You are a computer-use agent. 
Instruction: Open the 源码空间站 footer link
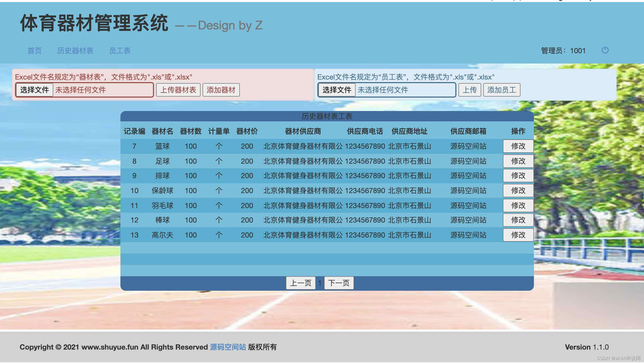click(228, 347)
